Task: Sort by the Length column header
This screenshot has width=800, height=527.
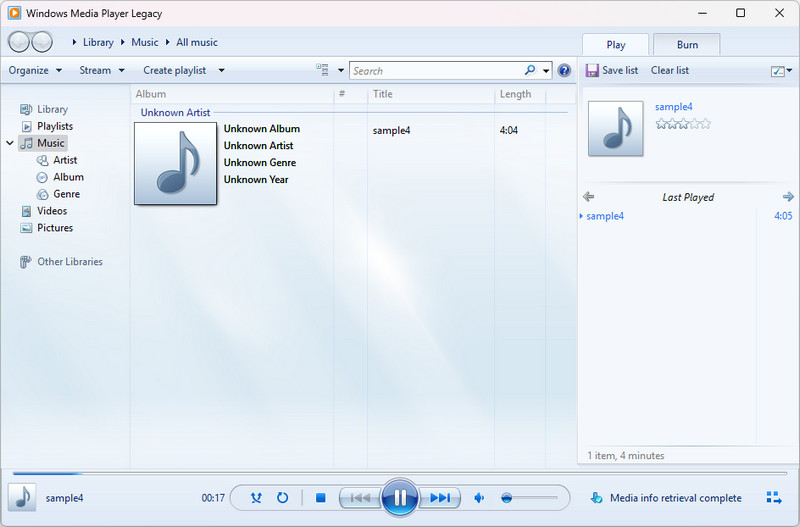Action: tap(520, 94)
